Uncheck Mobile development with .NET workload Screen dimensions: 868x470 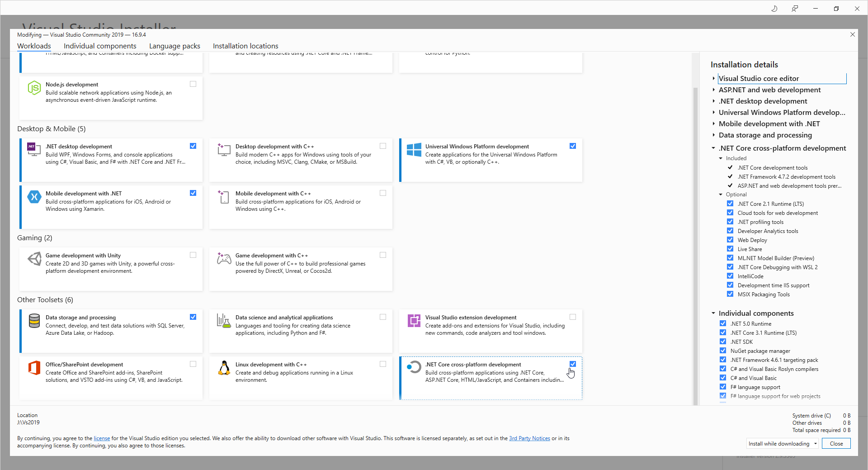[x=193, y=193]
